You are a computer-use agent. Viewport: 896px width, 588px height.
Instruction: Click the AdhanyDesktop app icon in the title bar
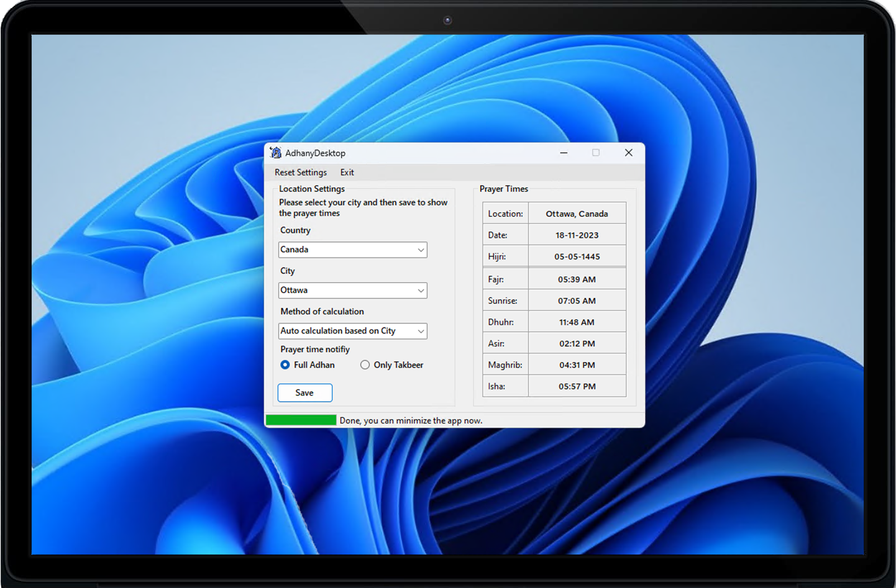pos(275,153)
